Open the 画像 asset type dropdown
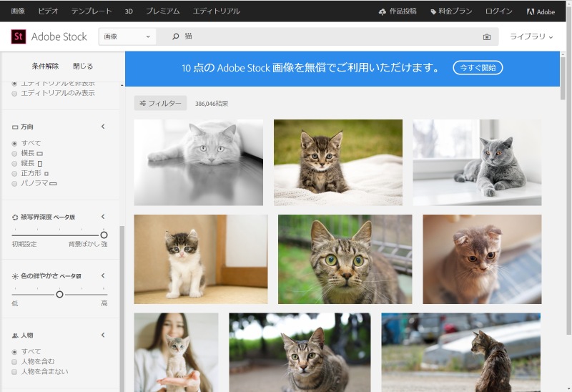 (x=127, y=36)
